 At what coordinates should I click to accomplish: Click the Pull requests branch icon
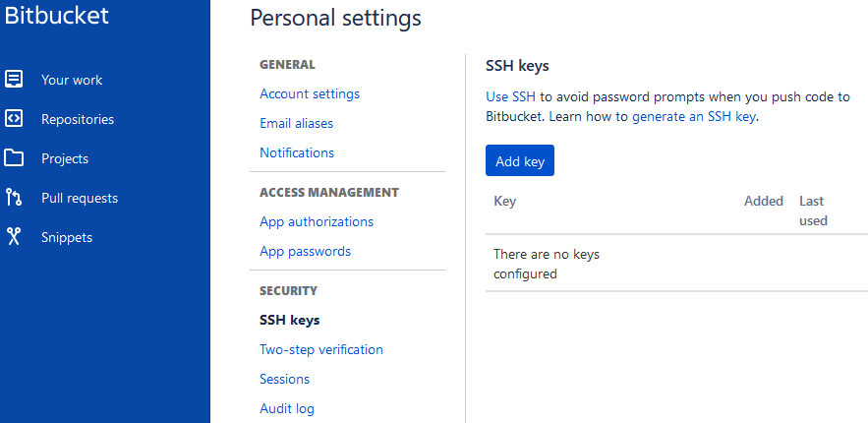[14, 198]
